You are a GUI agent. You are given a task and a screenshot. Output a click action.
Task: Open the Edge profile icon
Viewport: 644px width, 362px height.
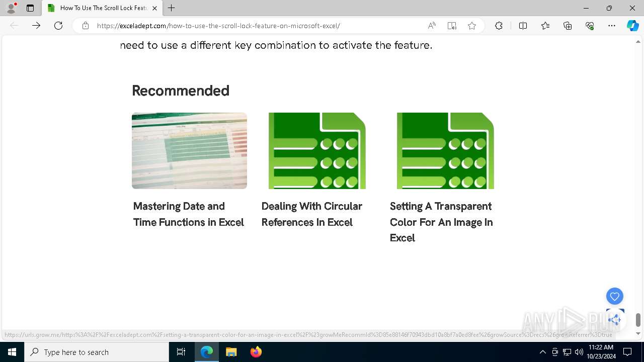coord(11,8)
